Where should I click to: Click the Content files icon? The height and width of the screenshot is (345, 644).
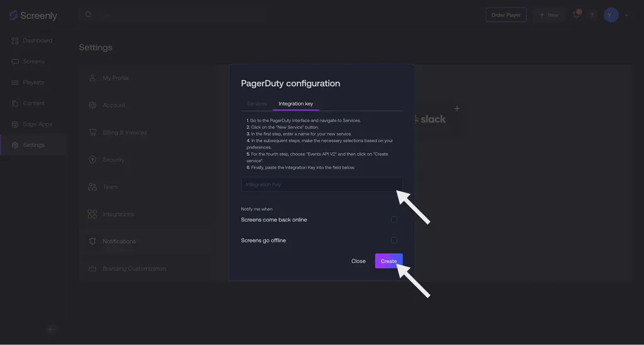click(x=15, y=103)
